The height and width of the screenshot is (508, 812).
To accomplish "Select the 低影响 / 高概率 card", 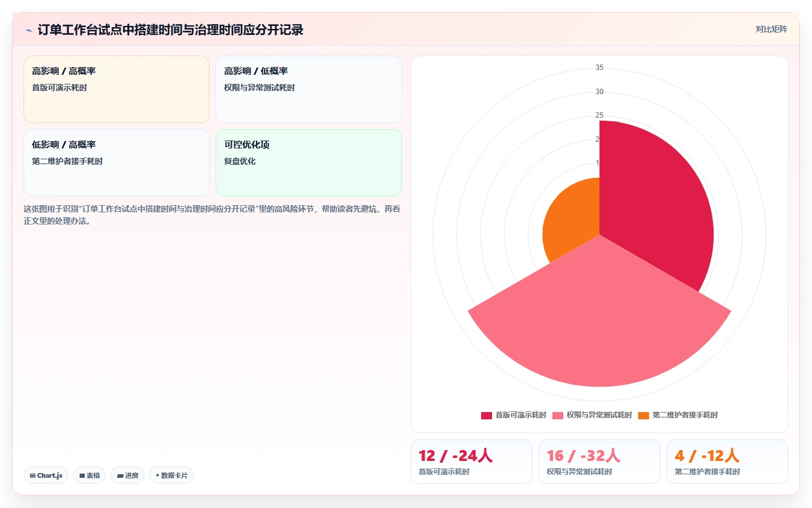I will coord(117,163).
